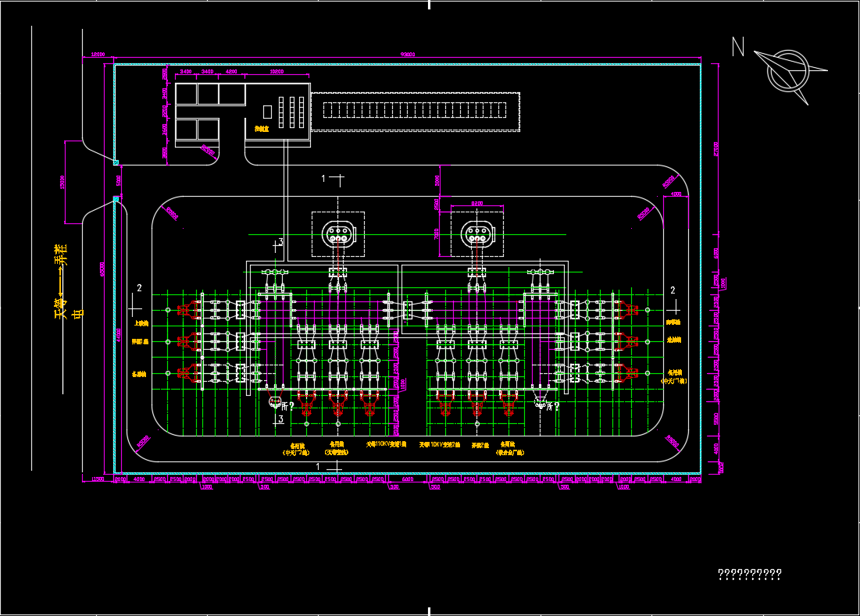This screenshot has width=860, height=616.
Task: Select the 44000 vertical dimension
Action: [x=119, y=335]
